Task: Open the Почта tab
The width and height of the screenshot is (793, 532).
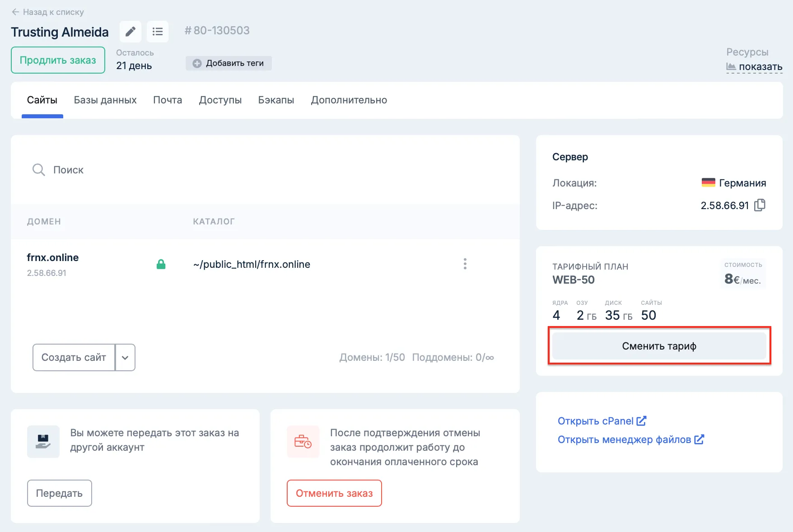Action: click(168, 100)
